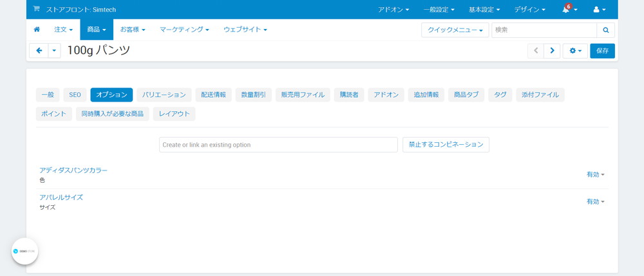Image resolution: width=644 pixels, height=276 pixels.
Task: Open the ウェブサイト menu
Action: tap(245, 30)
